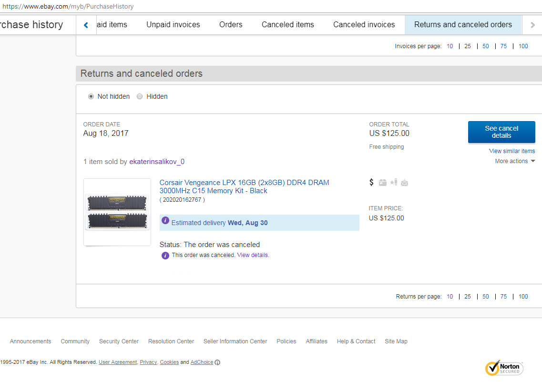
Task: Click the shipping box status icon
Action: tap(382, 182)
